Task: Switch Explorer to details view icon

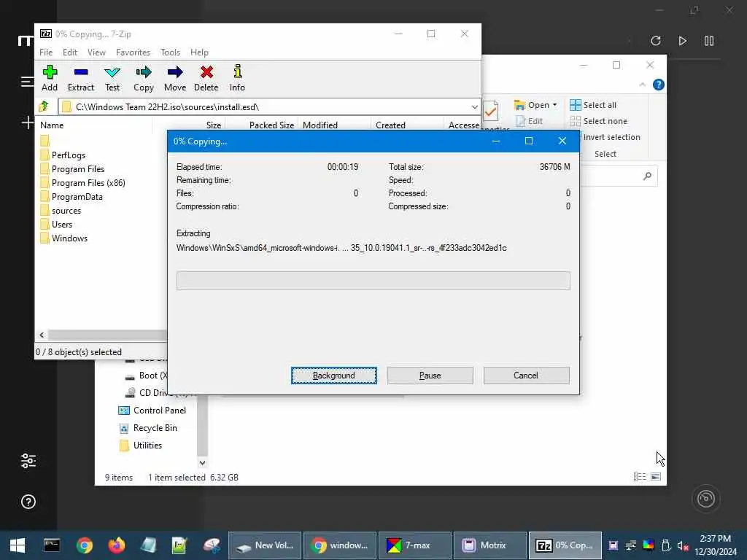Action: point(639,477)
